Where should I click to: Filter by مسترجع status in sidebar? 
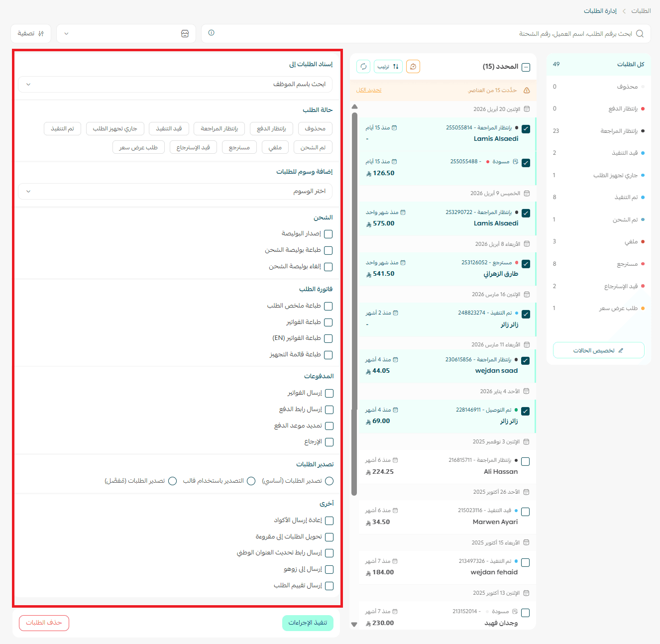(598, 264)
